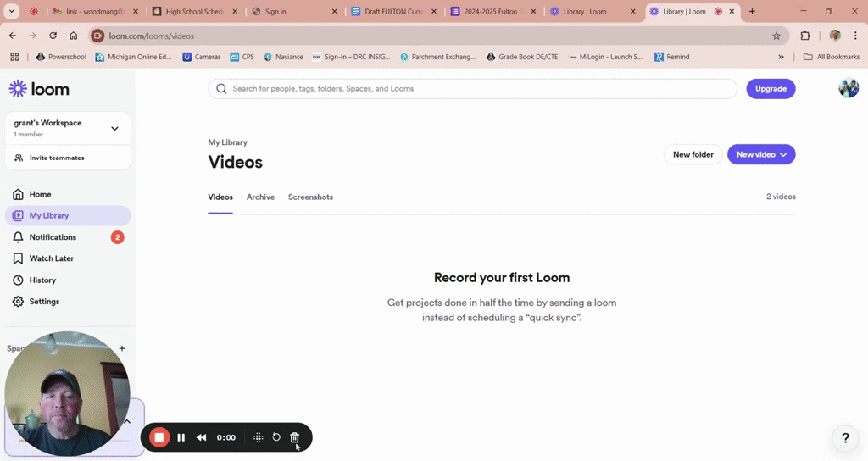Open Sign-In DRC INSIGHT bookmark
This screenshot has height=461, width=868.
352,57
